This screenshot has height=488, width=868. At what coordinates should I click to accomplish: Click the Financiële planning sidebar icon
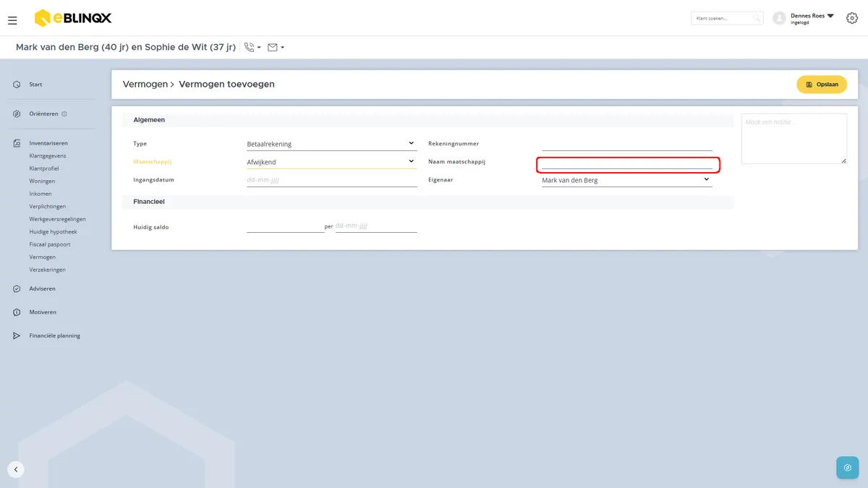coord(17,335)
